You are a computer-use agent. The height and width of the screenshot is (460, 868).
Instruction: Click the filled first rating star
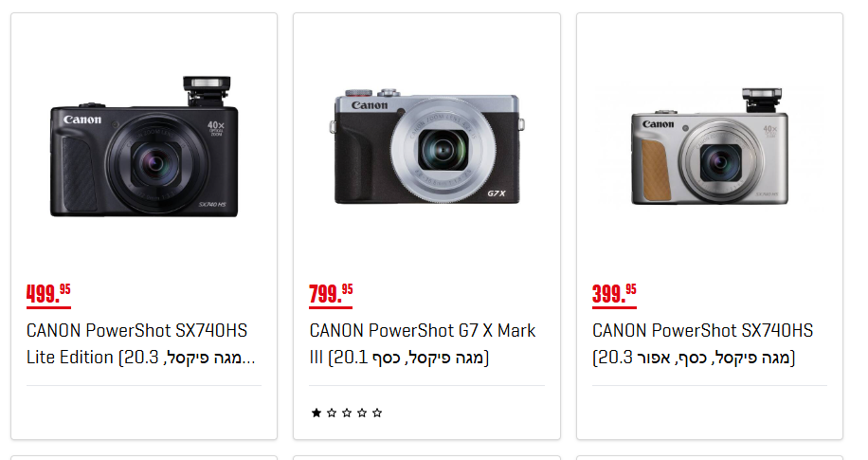tap(316, 413)
